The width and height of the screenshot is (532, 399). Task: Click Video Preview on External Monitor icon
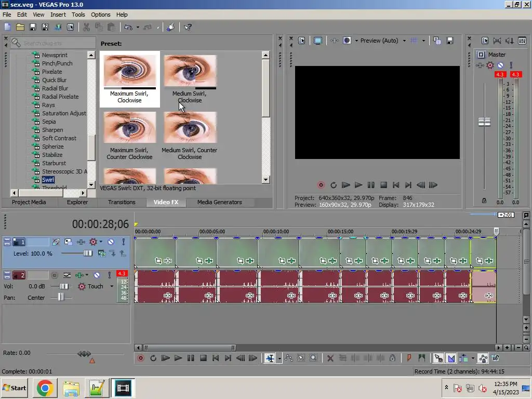(317, 41)
